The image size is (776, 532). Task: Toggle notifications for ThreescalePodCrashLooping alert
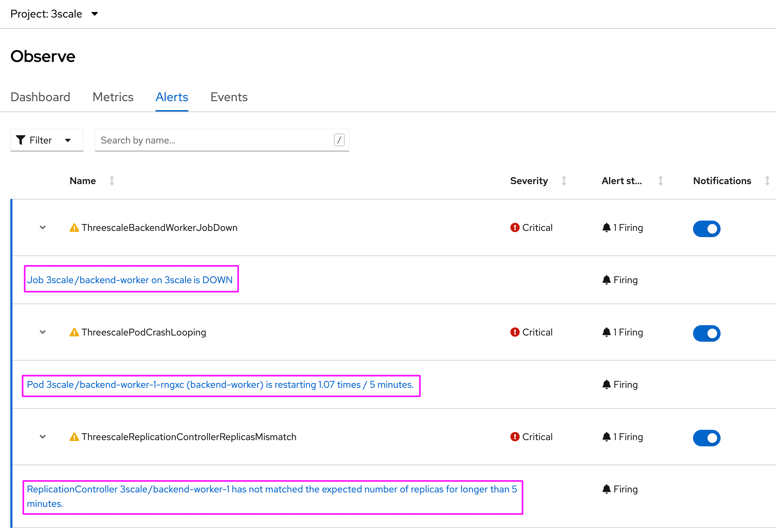pyautogui.click(x=706, y=333)
